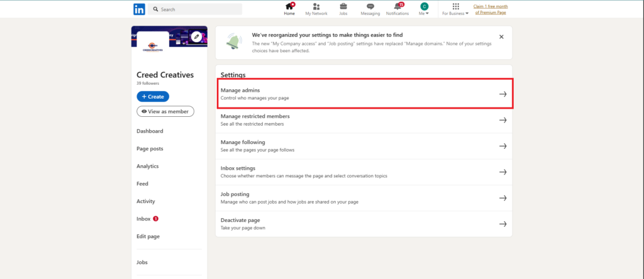
Task: Click the 39 followers text
Action: (x=147, y=84)
